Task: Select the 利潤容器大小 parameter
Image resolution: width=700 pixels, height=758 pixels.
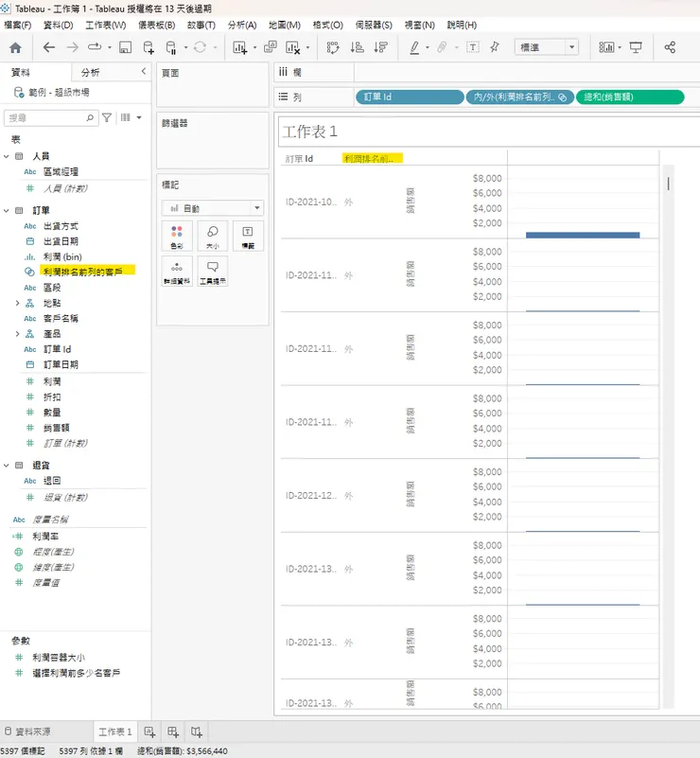Action: coord(59,658)
